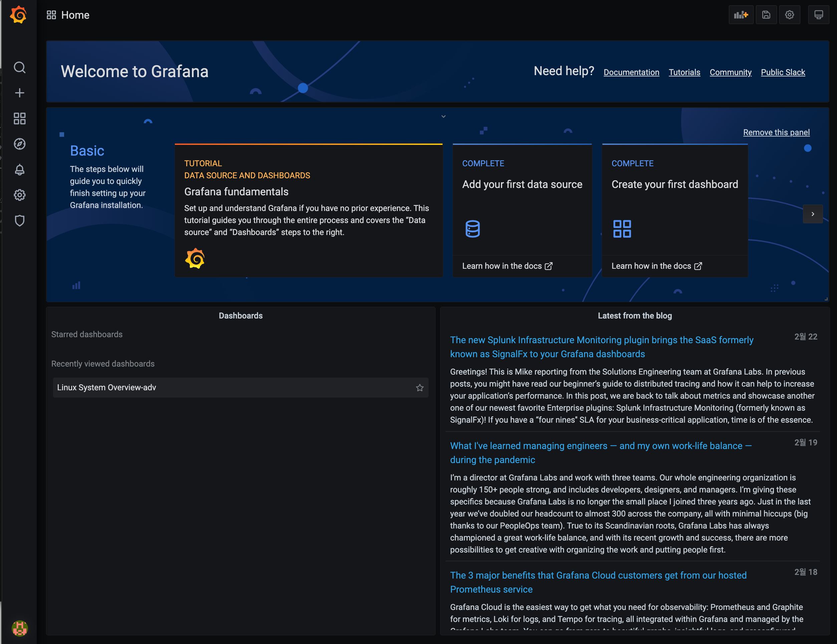Click the next arrow in setup guide
Viewport: 837px width, 644px height.
[813, 214]
